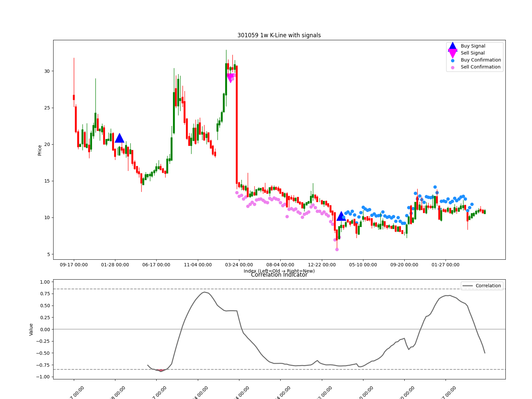Click the '09-20 00:00' x-axis tick
Screen dimensions: 532x399
(404, 265)
